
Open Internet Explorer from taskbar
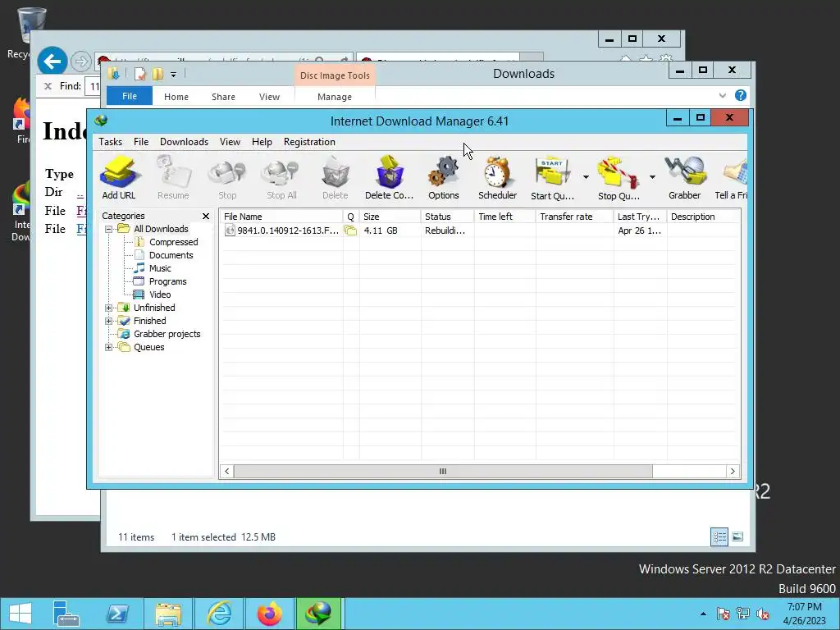219,614
